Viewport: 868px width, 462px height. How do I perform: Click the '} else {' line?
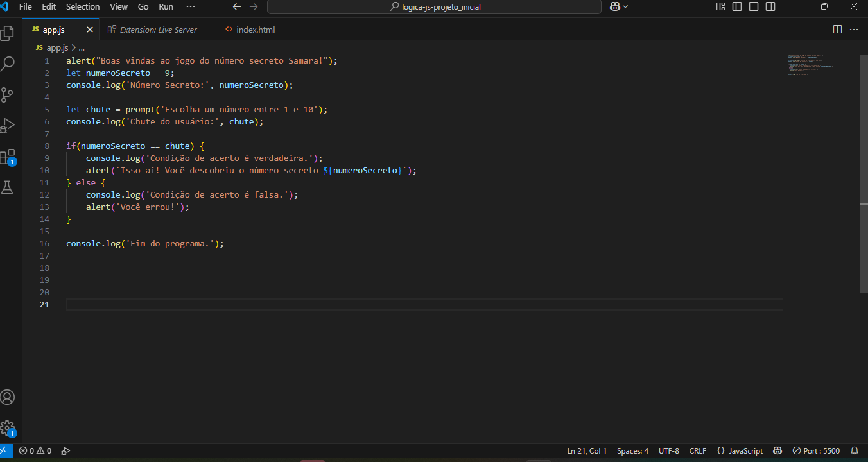[x=86, y=183]
